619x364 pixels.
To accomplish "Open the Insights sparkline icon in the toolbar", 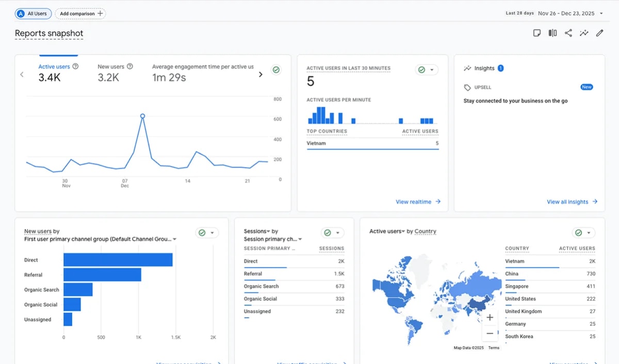I will [x=584, y=33].
